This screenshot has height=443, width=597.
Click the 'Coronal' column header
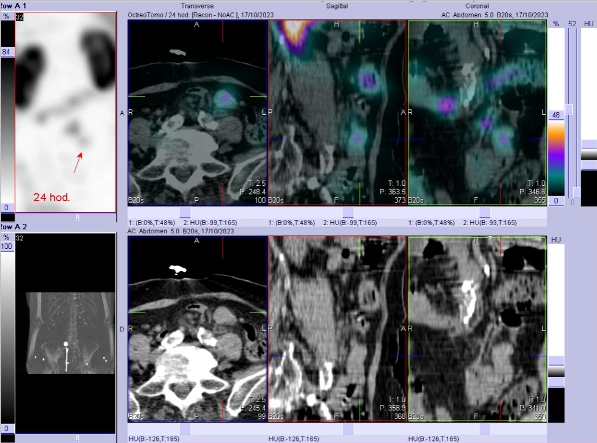477,6
